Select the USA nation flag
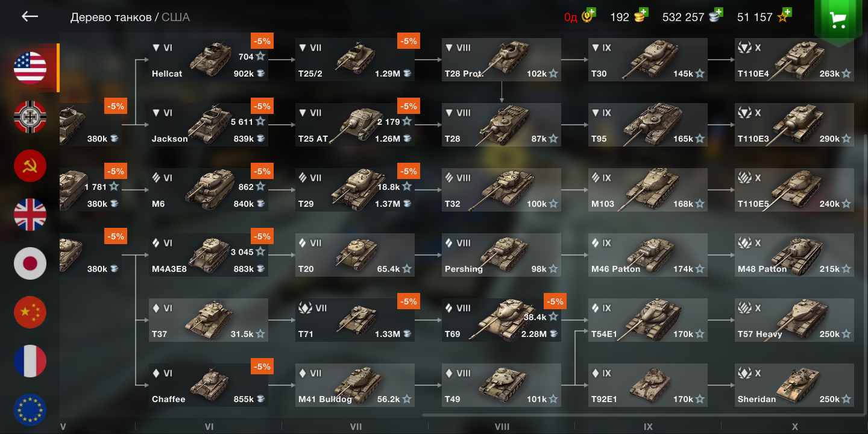This screenshot has width=868, height=434. (x=30, y=68)
